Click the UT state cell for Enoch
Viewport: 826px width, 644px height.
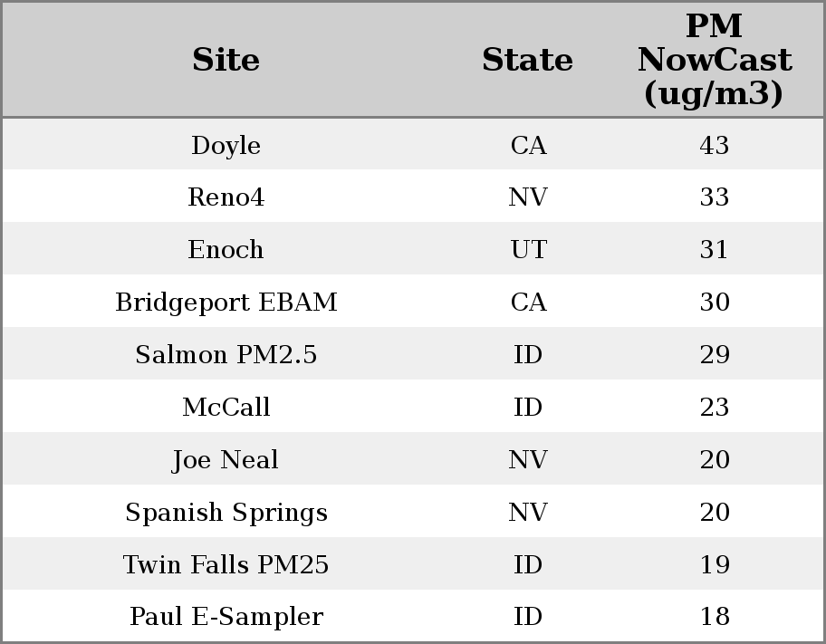click(x=528, y=250)
